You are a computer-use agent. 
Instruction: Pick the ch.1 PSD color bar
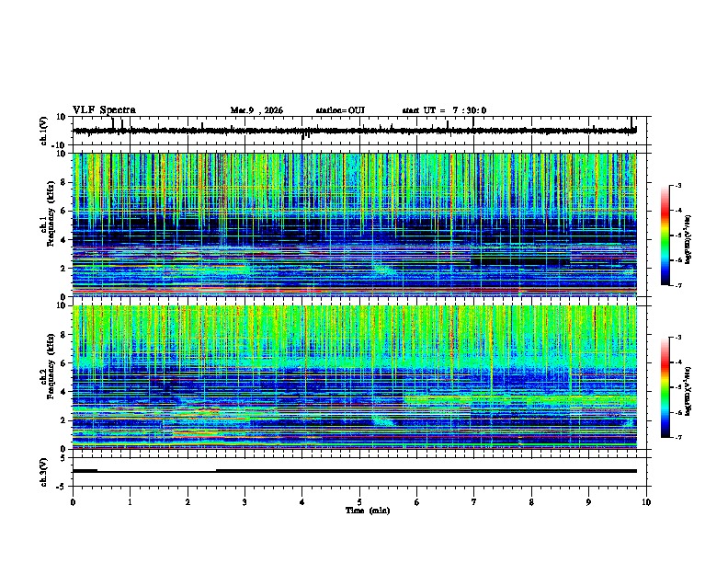tap(665, 236)
